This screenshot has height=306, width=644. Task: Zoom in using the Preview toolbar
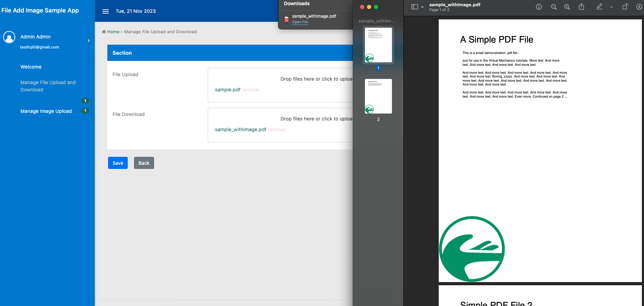(x=567, y=7)
